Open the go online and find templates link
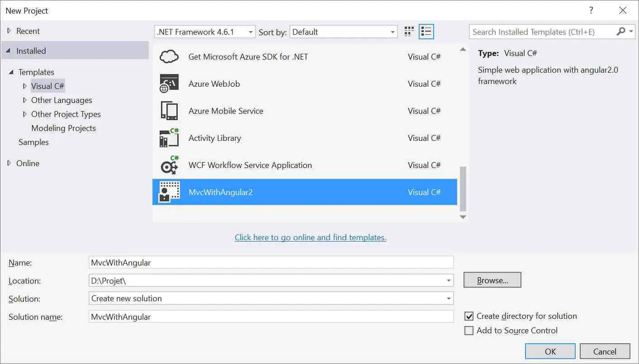 click(x=310, y=238)
